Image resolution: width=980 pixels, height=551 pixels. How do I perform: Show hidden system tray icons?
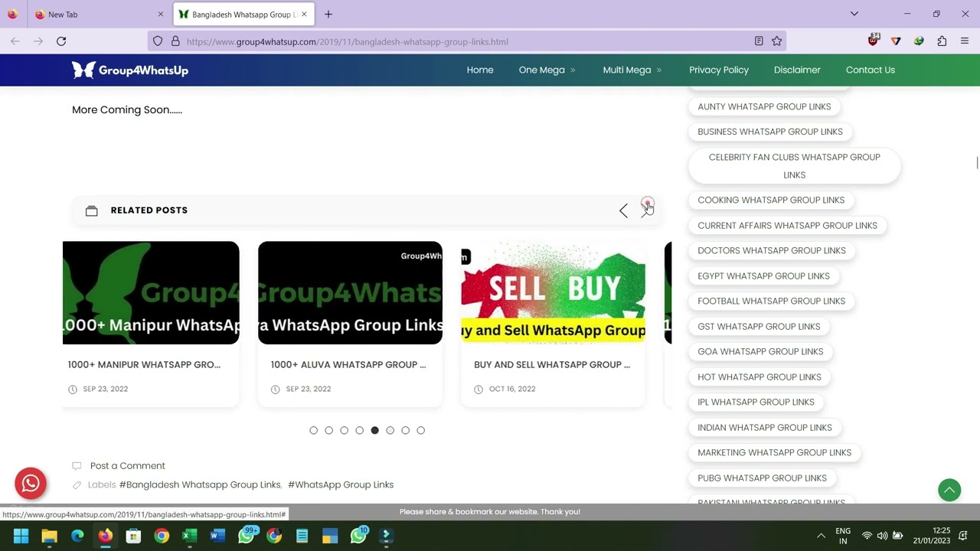821,536
